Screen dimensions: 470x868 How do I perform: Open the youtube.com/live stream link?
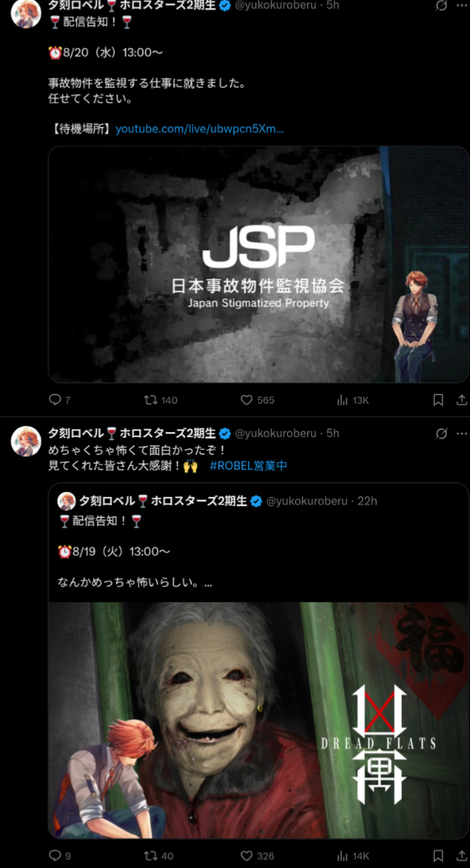199,129
